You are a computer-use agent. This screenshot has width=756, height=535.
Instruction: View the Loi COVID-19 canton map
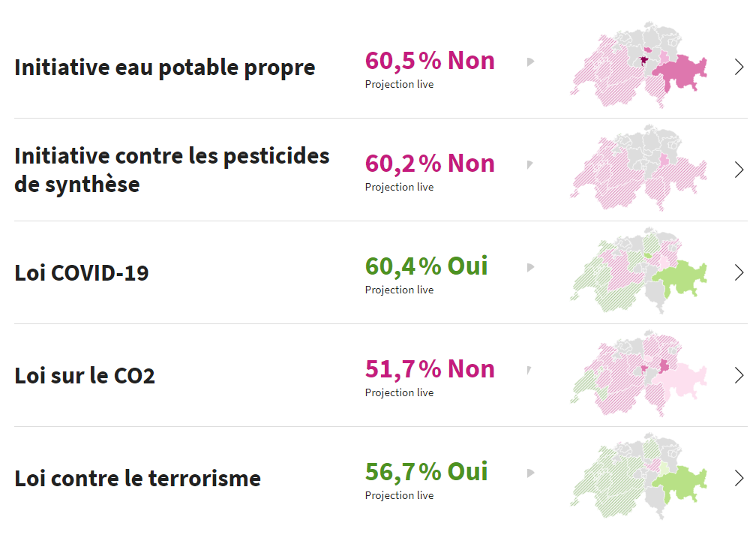(x=639, y=270)
